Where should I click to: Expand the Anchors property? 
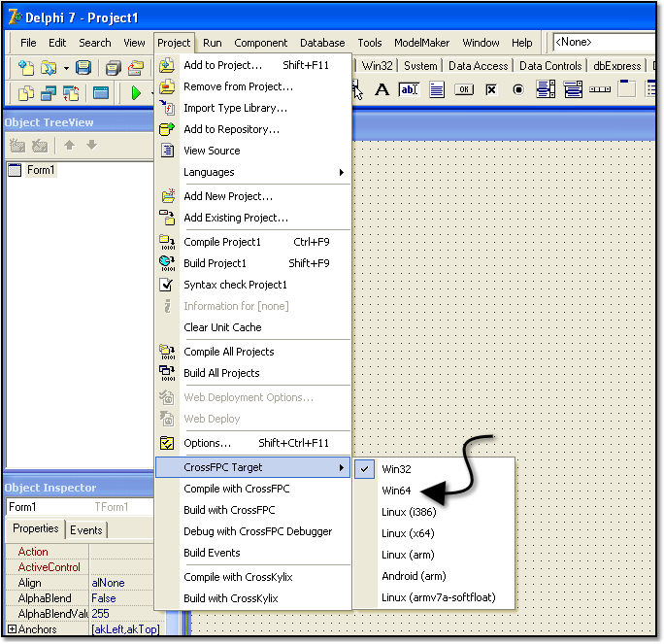[x=12, y=629]
